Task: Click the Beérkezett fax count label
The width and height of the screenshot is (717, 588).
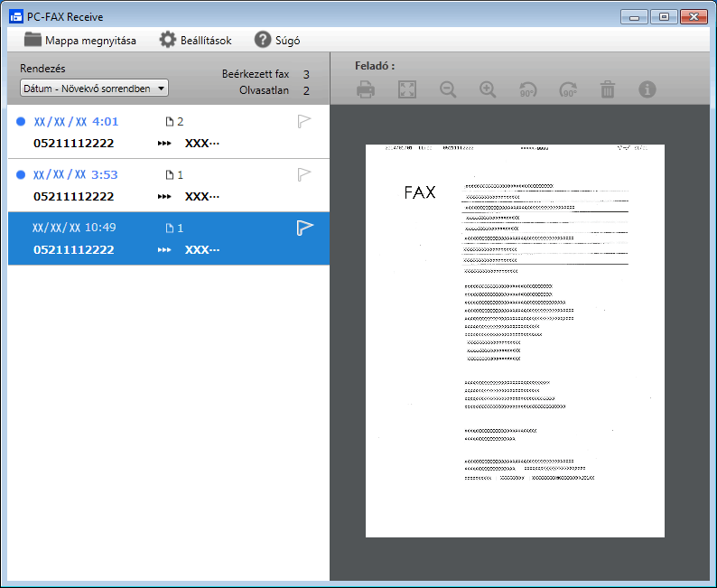Action: click(256, 74)
